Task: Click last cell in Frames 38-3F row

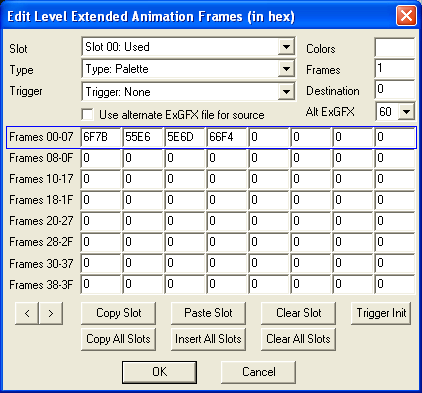Action: [395, 284]
